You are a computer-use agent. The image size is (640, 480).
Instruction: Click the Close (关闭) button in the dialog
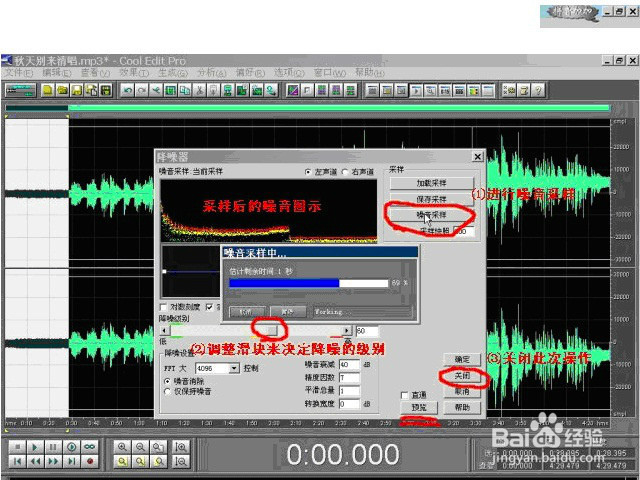pyautogui.click(x=462, y=376)
